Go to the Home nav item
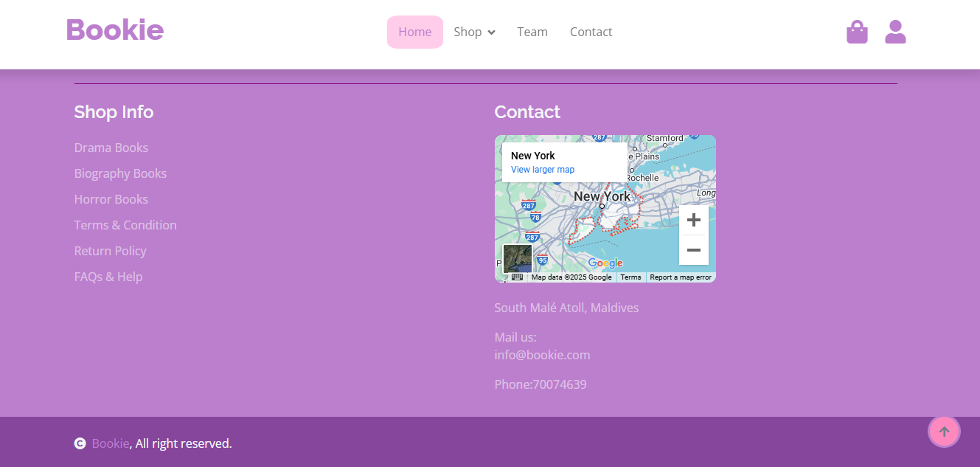Image resolution: width=980 pixels, height=467 pixels. coord(414,32)
